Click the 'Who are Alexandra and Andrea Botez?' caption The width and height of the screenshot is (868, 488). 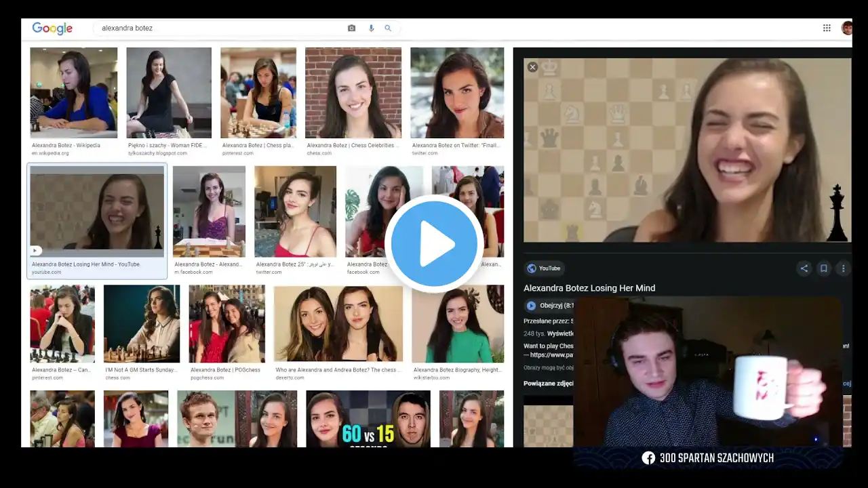(x=338, y=370)
